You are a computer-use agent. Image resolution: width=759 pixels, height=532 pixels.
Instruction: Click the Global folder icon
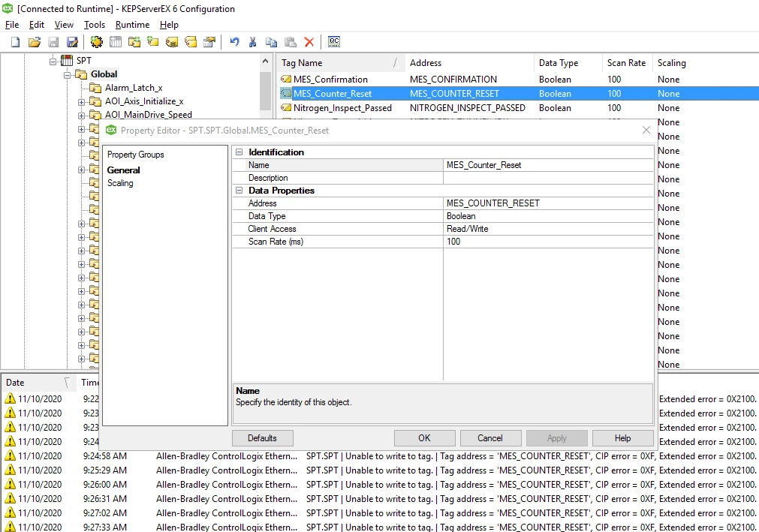pyautogui.click(x=80, y=74)
